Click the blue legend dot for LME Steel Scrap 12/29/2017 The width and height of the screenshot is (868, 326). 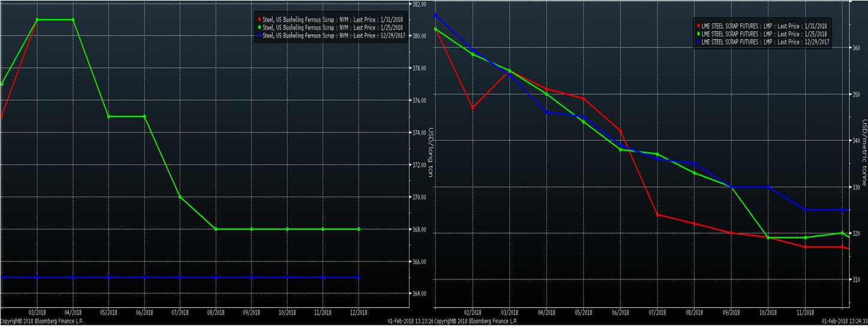coord(698,42)
